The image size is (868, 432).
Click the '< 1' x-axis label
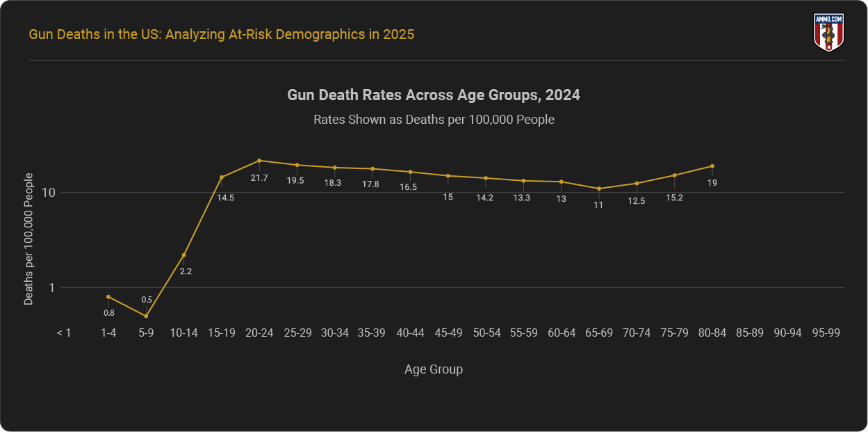[x=64, y=333]
